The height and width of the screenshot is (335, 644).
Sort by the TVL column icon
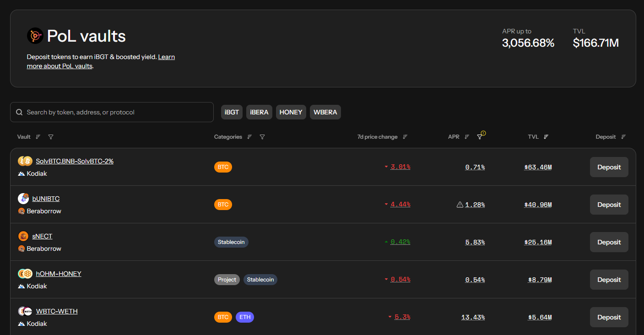tap(546, 137)
